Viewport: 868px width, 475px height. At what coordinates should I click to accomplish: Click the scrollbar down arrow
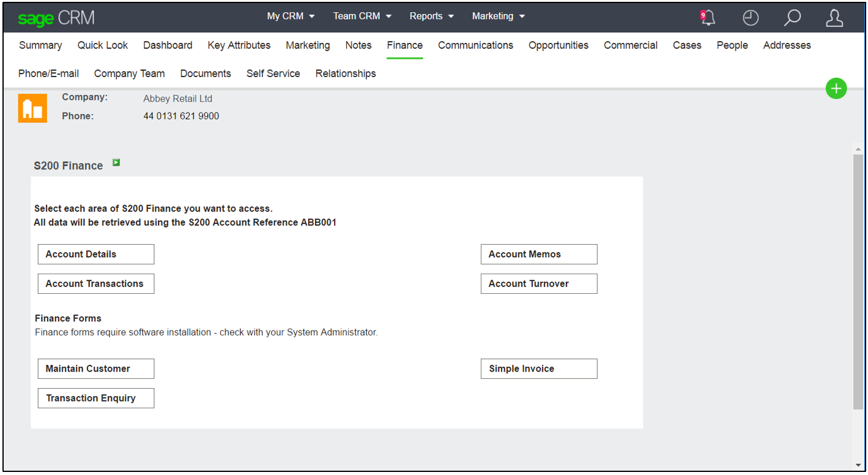(x=858, y=465)
